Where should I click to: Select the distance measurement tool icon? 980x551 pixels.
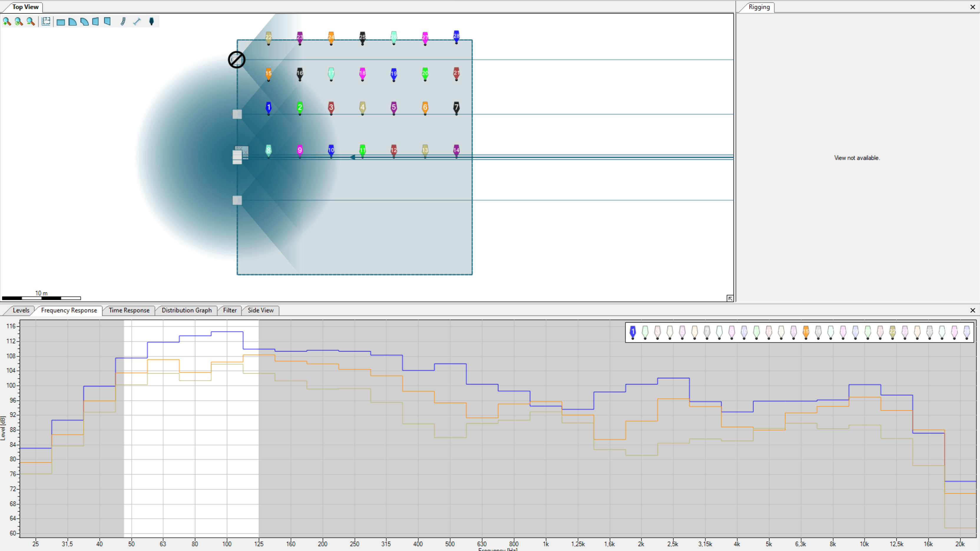pos(137,22)
